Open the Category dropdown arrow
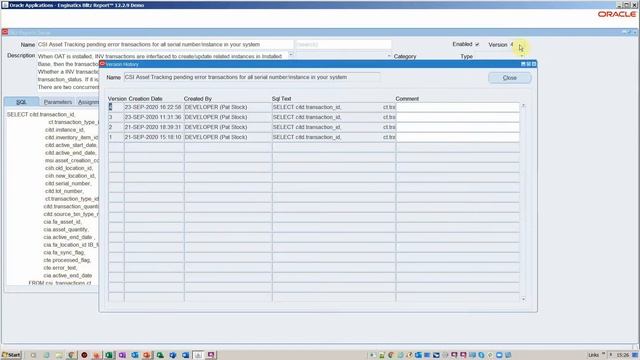The height and width of the screenshot is (360, 640). [389, 56]
